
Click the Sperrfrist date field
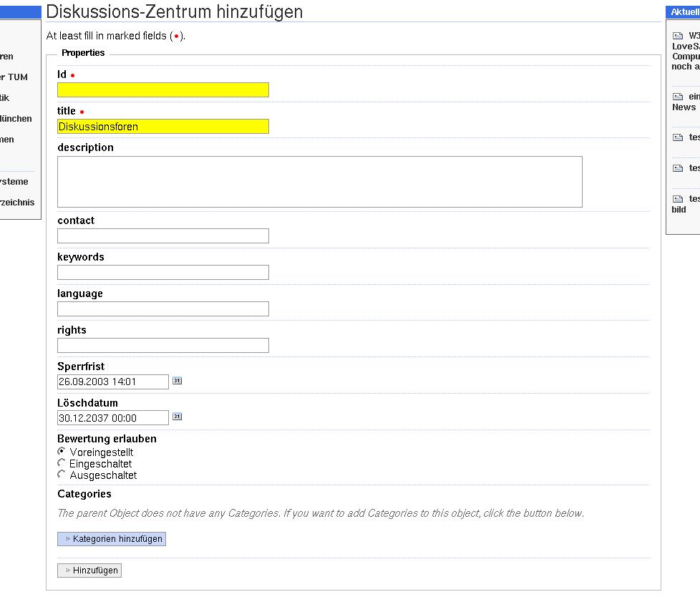point(113,382)
